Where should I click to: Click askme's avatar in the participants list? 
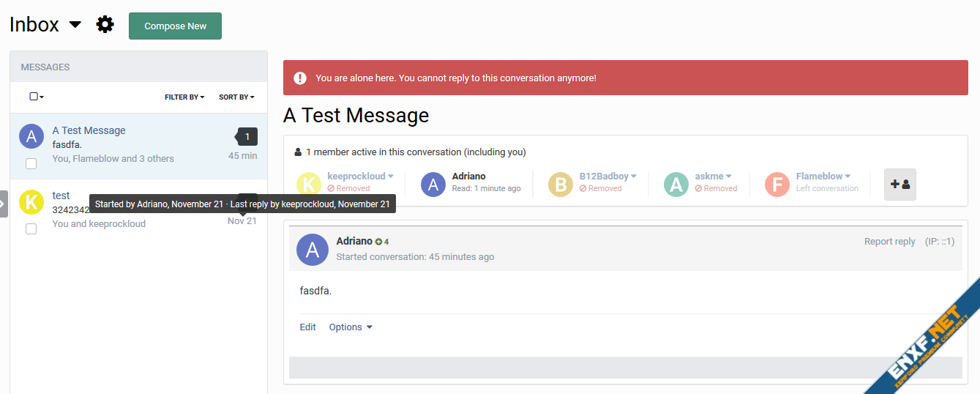676,184
